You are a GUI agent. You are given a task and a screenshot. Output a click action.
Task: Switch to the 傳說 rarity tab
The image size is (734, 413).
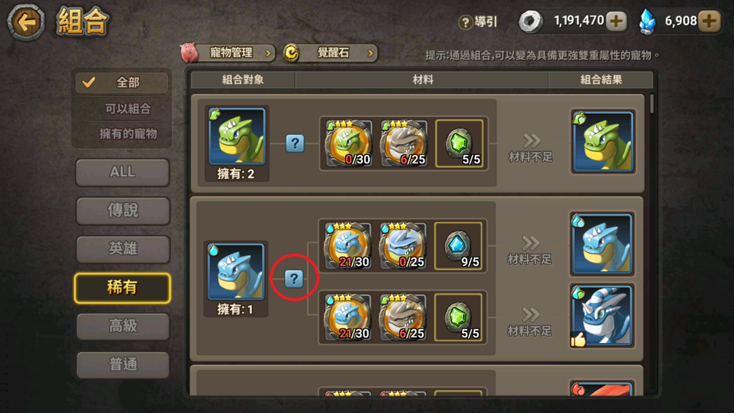(x=122, y=211)
